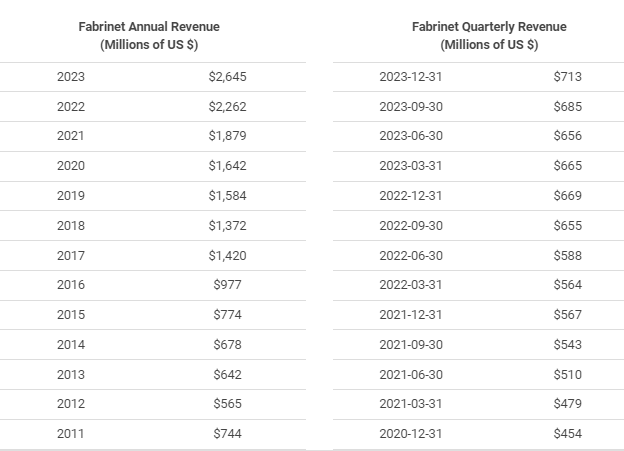
Task: Click the $655 quarterly revenue value
Action: click(568, 226)
